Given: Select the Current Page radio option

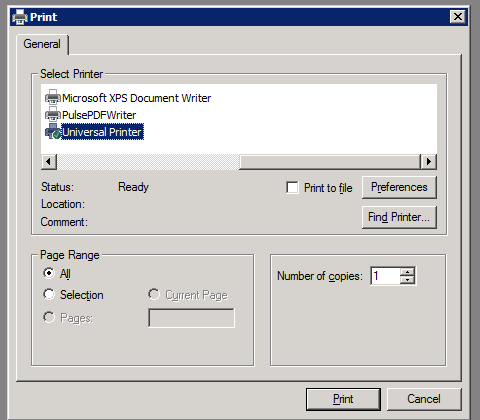Looking at the screenshot, I should [x=154, y=294].
